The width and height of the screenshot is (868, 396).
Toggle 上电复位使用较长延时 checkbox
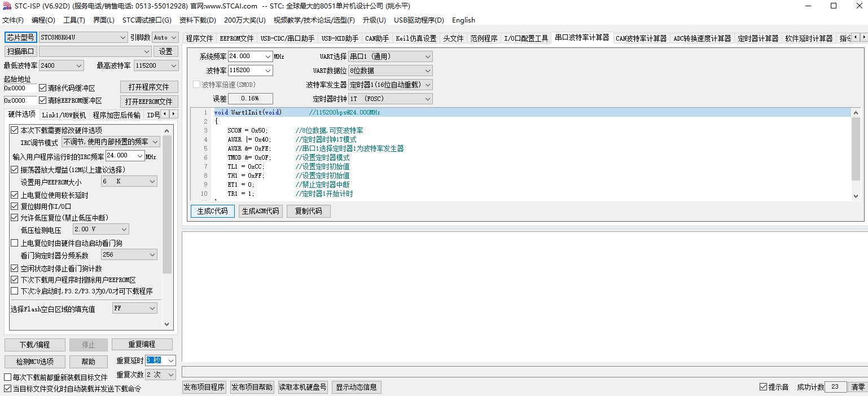[14, 195]
